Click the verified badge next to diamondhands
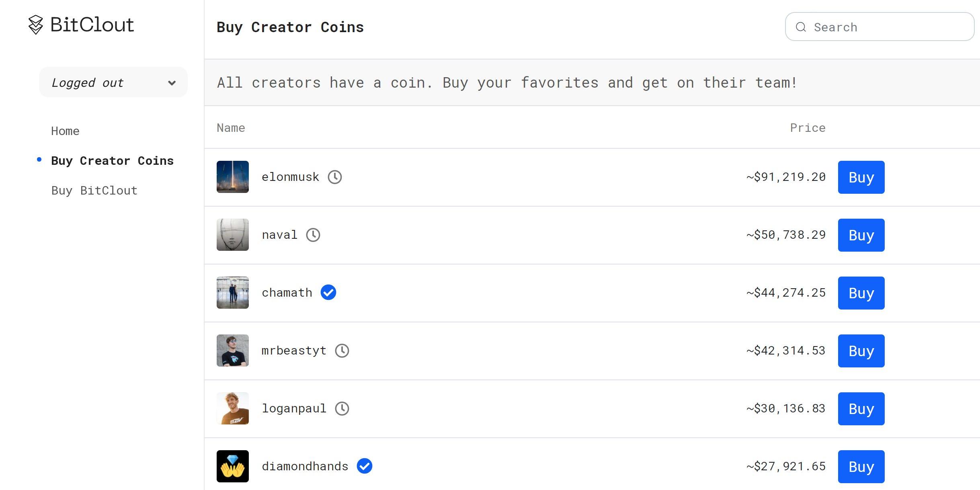 click(365, 466)
